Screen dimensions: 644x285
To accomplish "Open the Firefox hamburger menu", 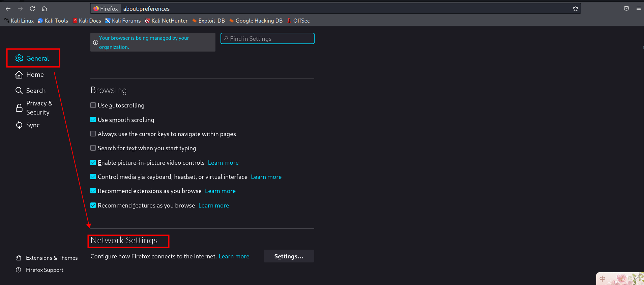I will point(639,9).
